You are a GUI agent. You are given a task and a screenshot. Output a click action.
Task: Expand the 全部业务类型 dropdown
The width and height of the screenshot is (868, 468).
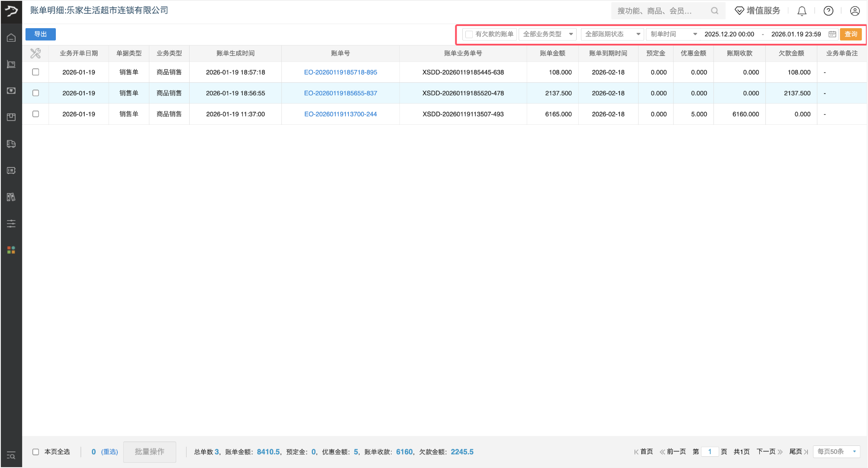tap(548, 34)
